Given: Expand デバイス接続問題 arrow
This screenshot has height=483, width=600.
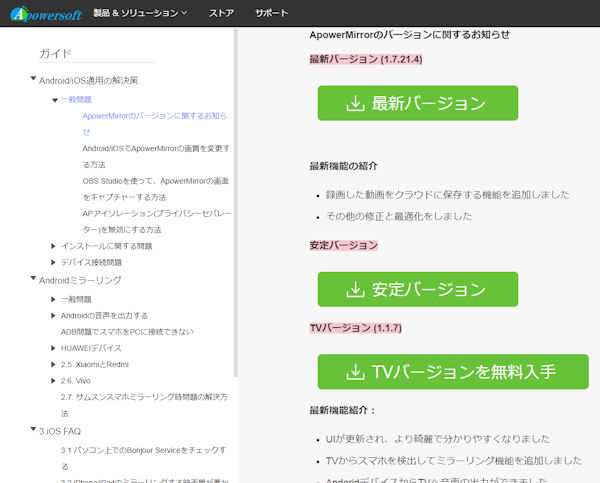Looking at the screenshot, I should tap(53, 262).
